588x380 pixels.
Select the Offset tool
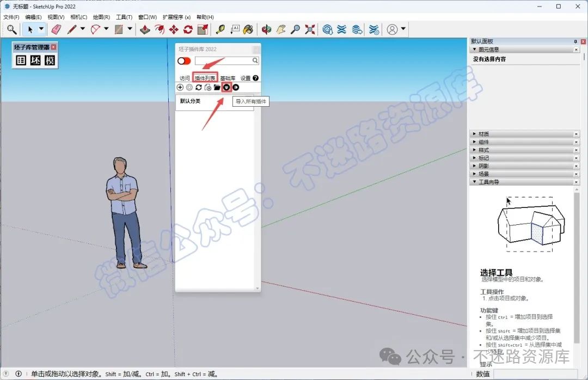coord(160,29)
